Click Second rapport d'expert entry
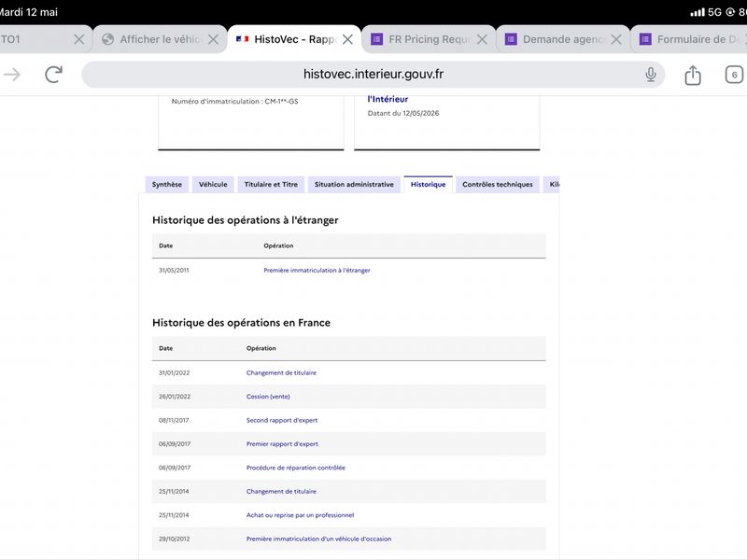 (x=282, y=420)
